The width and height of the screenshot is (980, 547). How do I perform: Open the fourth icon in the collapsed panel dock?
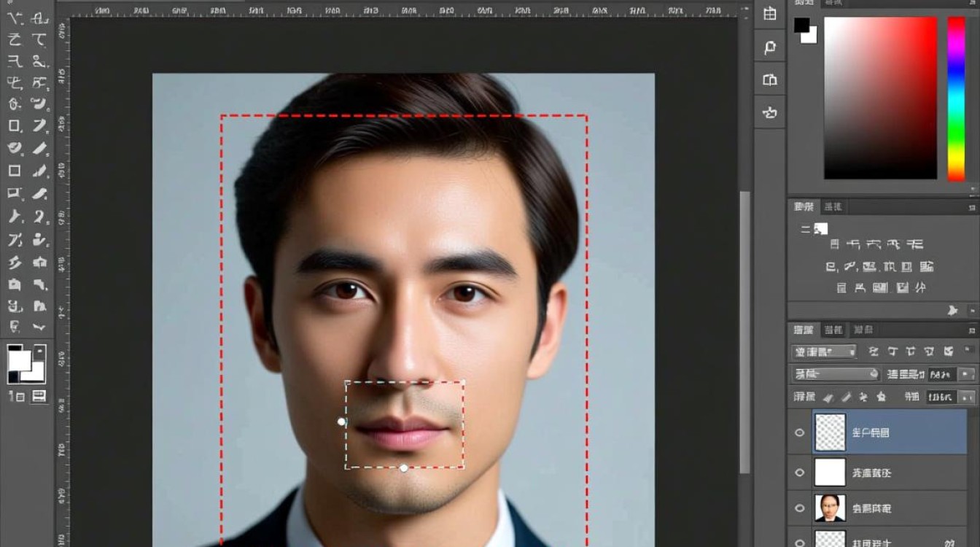point(769,112)
